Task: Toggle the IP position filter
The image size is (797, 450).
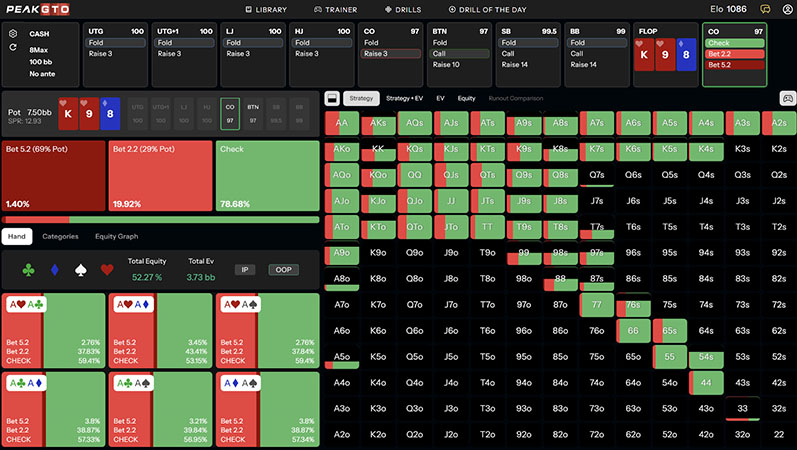Action: [x=245, y=270]
